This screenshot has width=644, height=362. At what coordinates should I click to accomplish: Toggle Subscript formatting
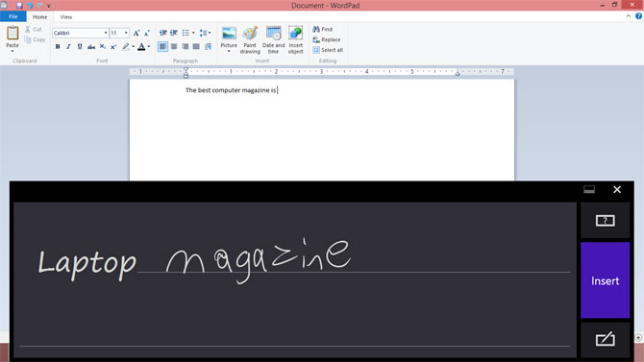(x=102, y=47)
